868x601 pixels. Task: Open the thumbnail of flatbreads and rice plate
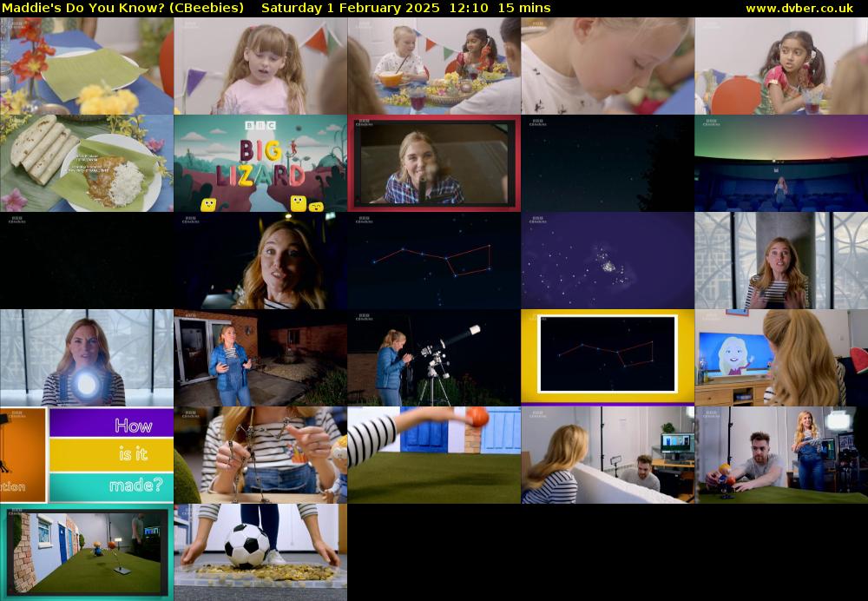point(86,163)
